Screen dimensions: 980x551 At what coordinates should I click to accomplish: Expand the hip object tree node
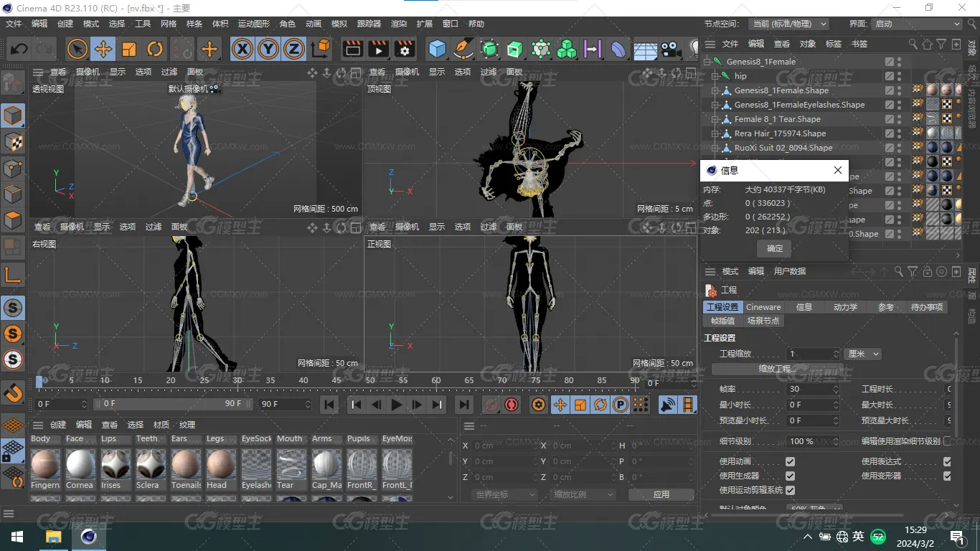click(715, 76)
